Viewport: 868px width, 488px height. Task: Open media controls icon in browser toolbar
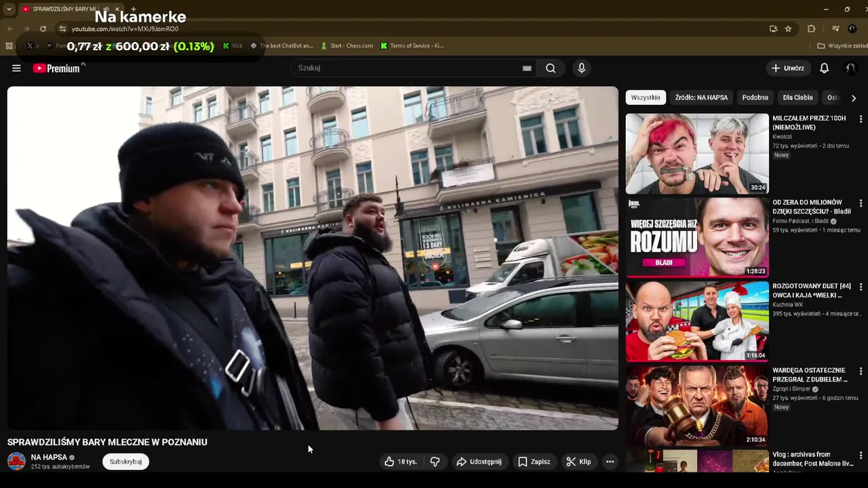coord(835,28)
